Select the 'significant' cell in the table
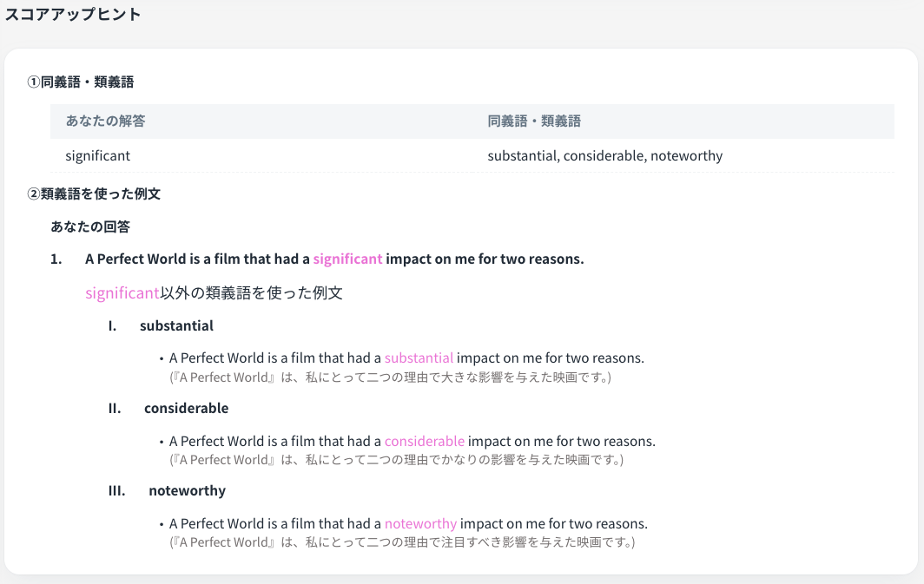This screenshot has width=924, height=584. (x=97, y=156)
